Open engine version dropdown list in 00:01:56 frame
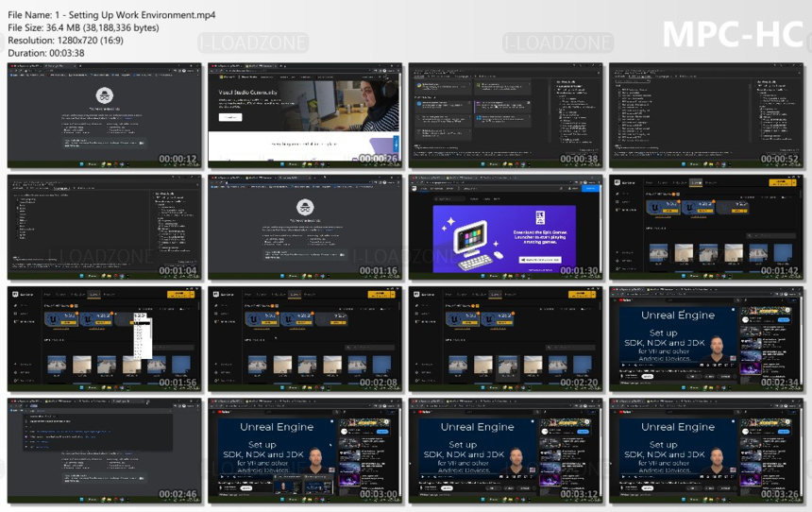This screenshot has height=512, width=812. coord(142,335)
